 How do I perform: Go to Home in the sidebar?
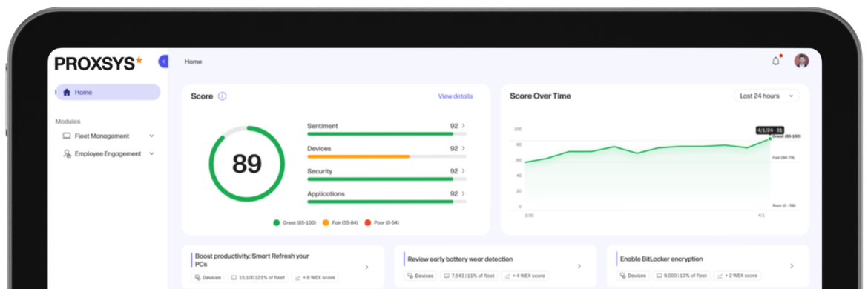pyautogui.click(x=108, y=93)
